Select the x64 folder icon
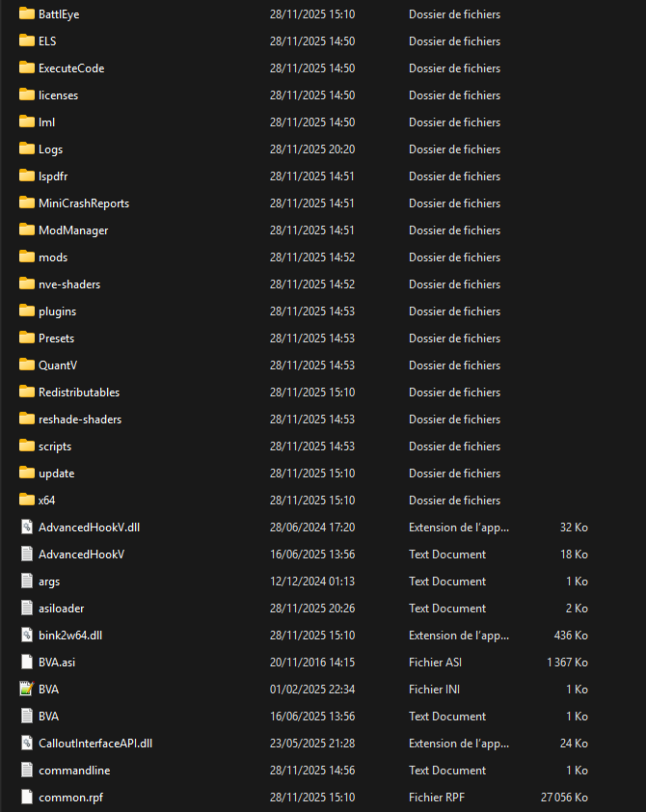Screen dimensions: 646x812 click(26, 500)
